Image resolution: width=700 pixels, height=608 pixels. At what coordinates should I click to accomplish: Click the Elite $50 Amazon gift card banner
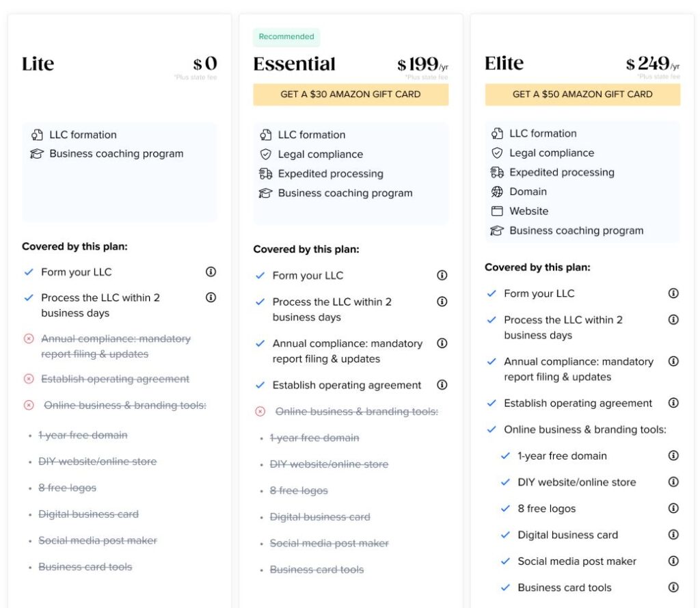point(582,94)
